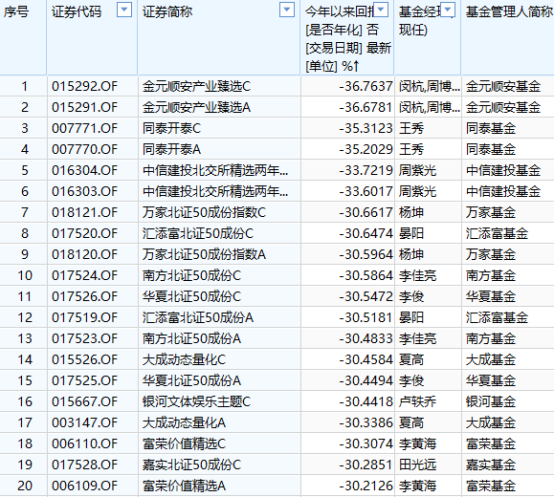Viewport: 554px width, 498px height.
Task: Click return value -35.3123
Action: click(x=366, y=128)
